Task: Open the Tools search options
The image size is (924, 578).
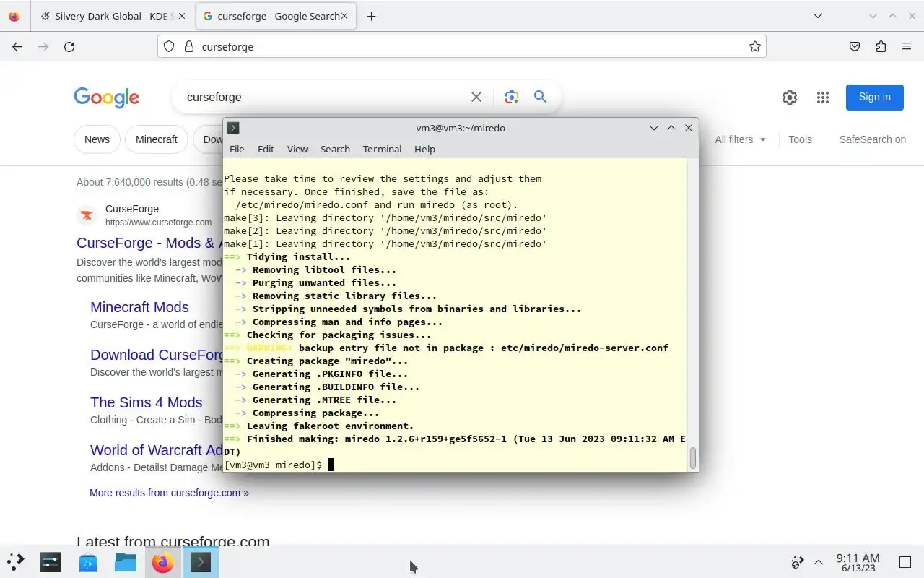Action: click(x=800, y=139)
